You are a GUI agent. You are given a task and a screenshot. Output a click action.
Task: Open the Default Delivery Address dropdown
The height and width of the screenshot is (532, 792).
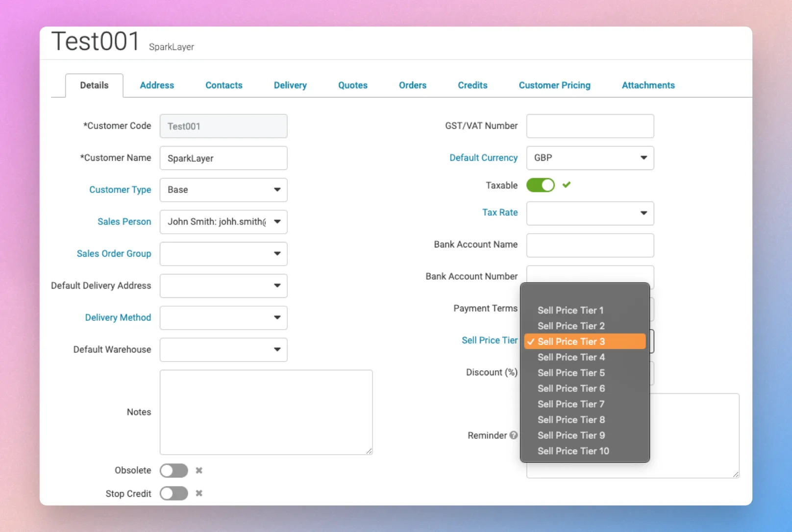tap(223, 286)
